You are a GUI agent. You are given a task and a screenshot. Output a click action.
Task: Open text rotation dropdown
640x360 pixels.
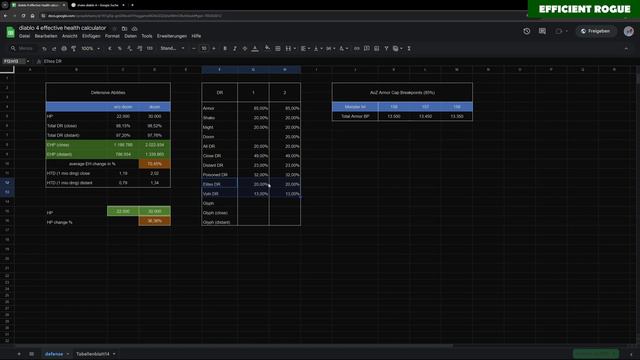click(x=343, y=48)
